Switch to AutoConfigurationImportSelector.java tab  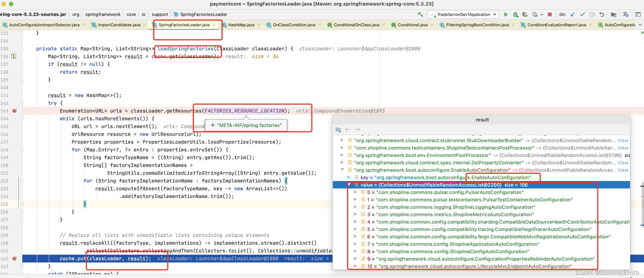point(44,25)
